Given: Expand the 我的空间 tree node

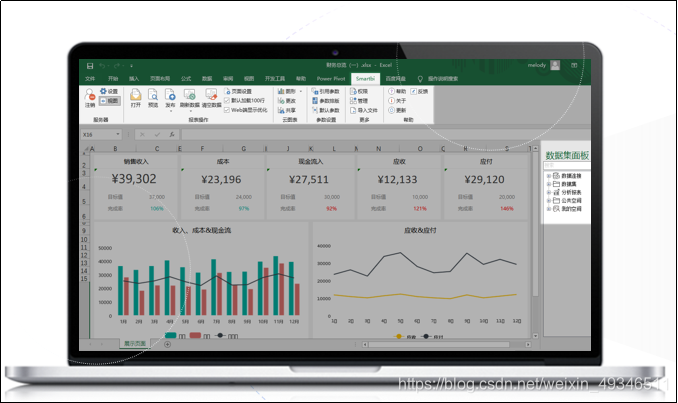Looking at the screenshot, I should click(x=549, y=209).
